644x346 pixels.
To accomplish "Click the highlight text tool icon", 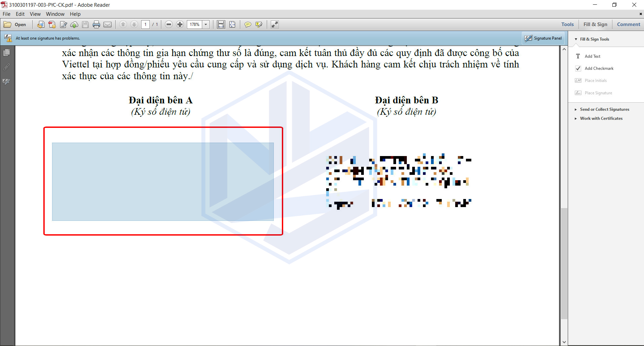I will coord(259,24).
